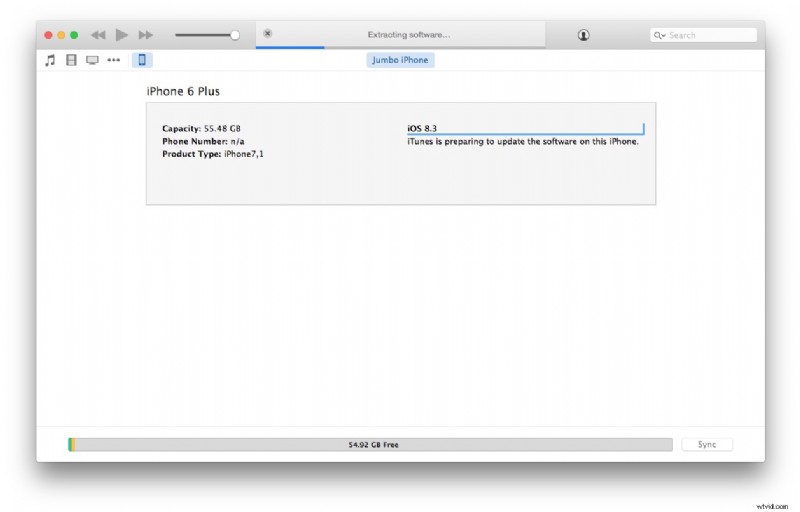Select the iPhone device icon
800x512 pixels.
click(x=142, y=60)
